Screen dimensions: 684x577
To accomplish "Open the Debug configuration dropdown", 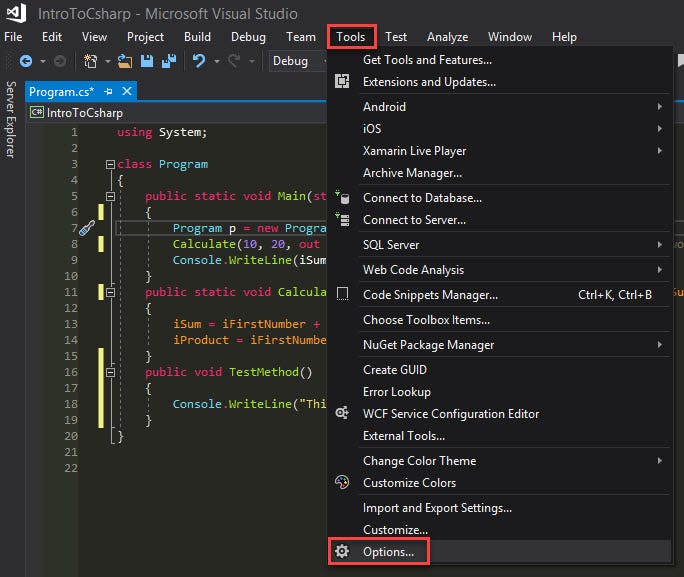I will 298,61.
